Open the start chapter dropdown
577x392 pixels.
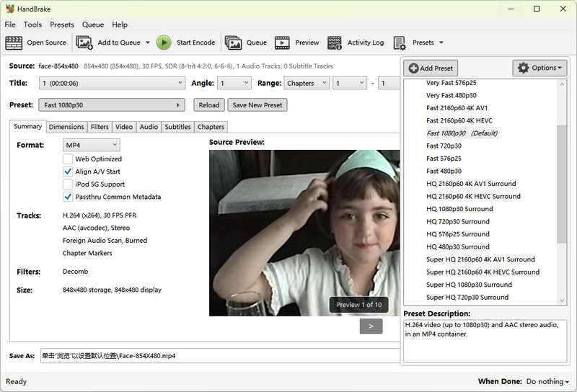(x=350, y=83)
